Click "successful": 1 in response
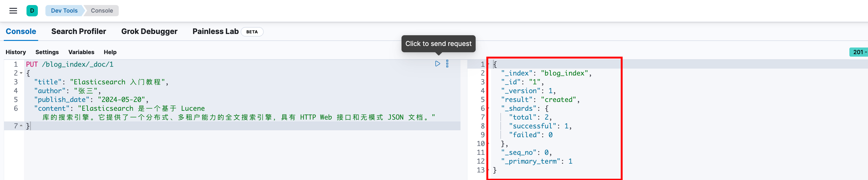Screen dimensions: 868x180 (540, 126)
